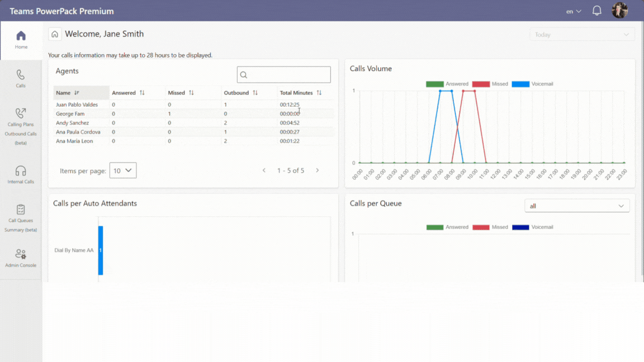
Task: Click into the Agents search field
Action: 284,75
